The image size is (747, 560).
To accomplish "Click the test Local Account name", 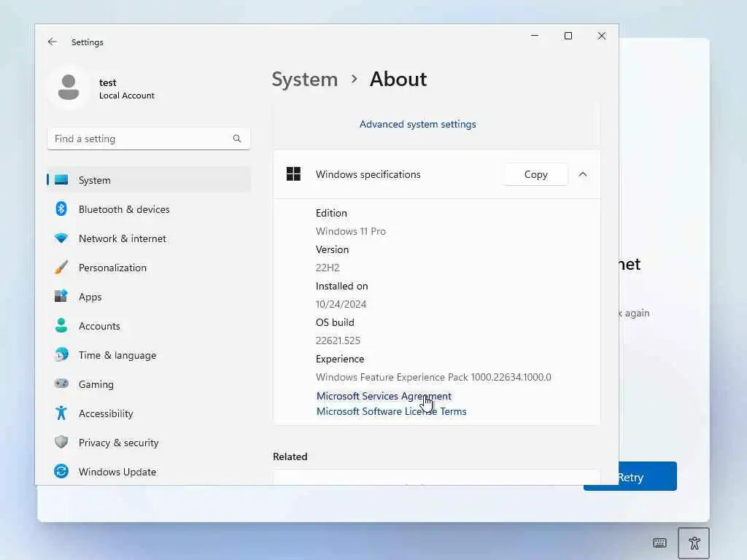I will point(126,88).
